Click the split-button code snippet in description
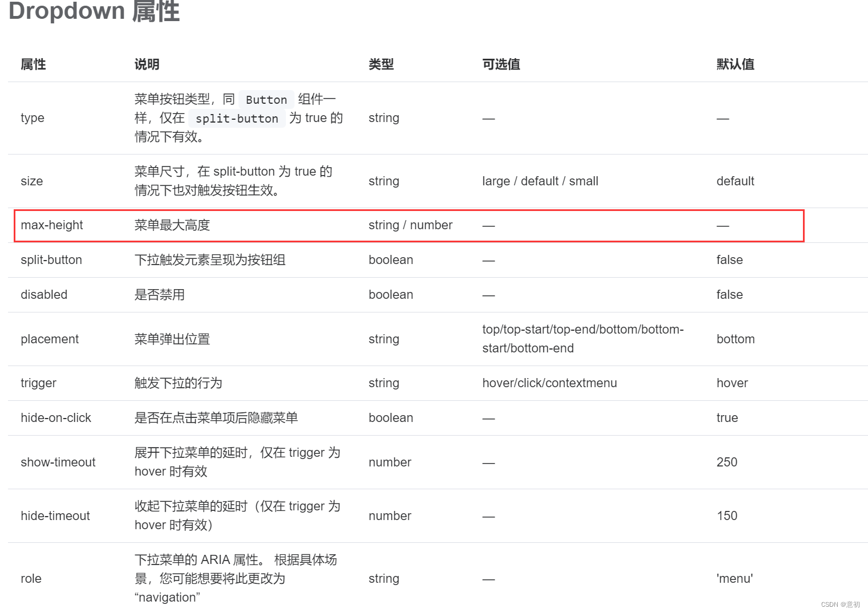Screen dimensions: 868x613 [x=237, y=119]
